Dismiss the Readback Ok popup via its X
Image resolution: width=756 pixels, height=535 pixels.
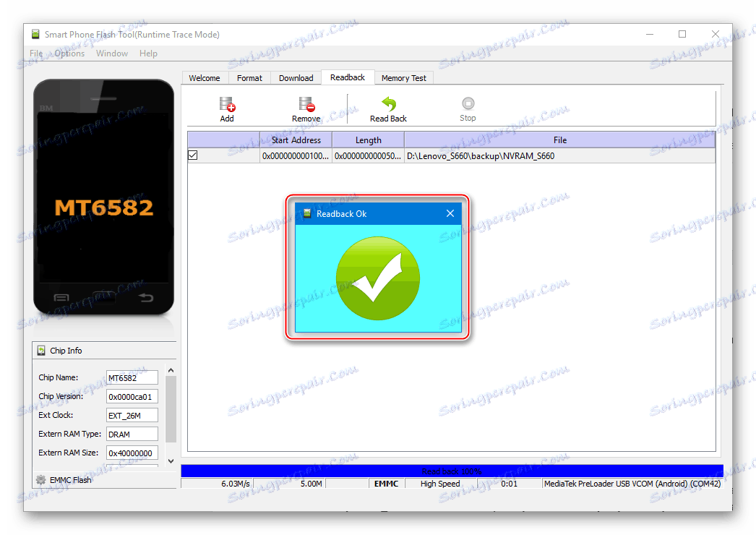(x=450, y=213)
